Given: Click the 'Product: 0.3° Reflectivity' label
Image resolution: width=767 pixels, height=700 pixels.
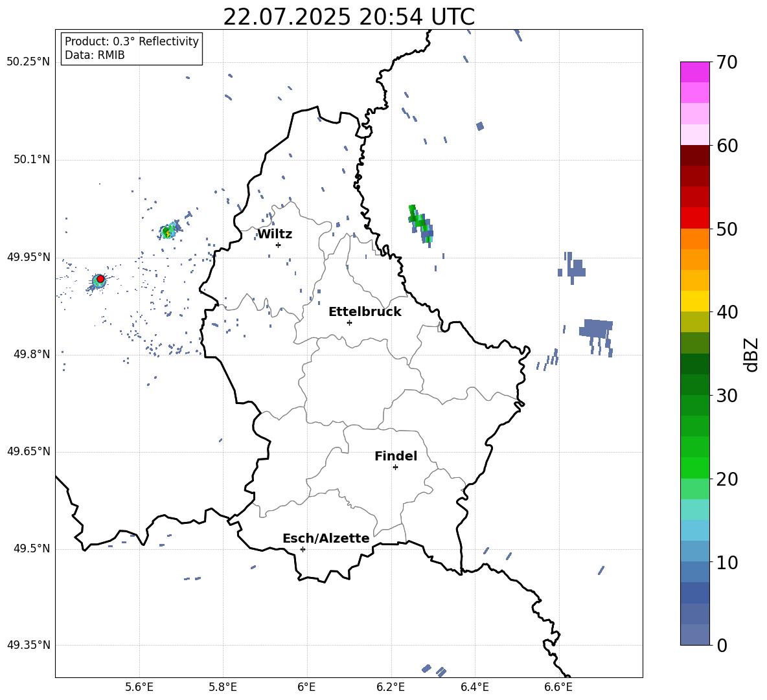Looking at the screenshot, I should pos(132,41).
